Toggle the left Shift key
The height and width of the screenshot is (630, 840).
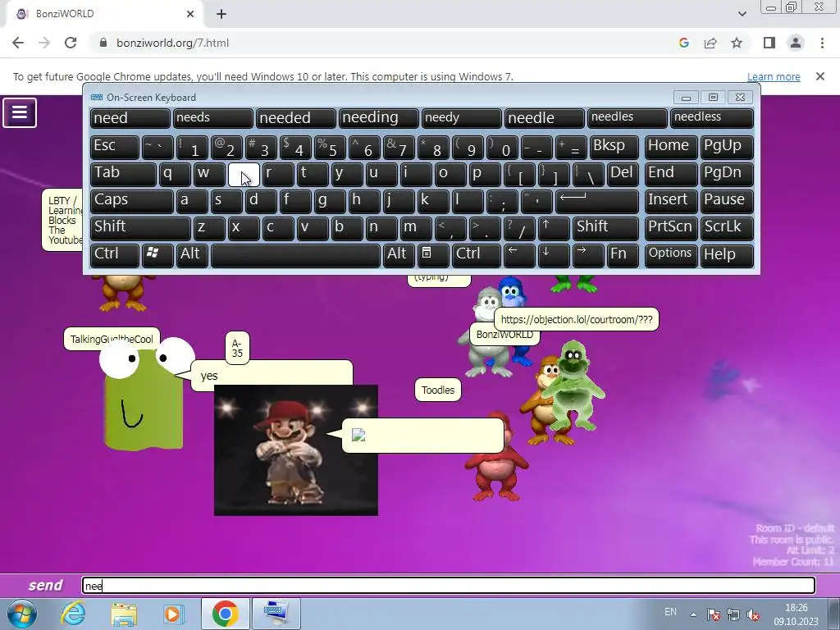point(140,228)
